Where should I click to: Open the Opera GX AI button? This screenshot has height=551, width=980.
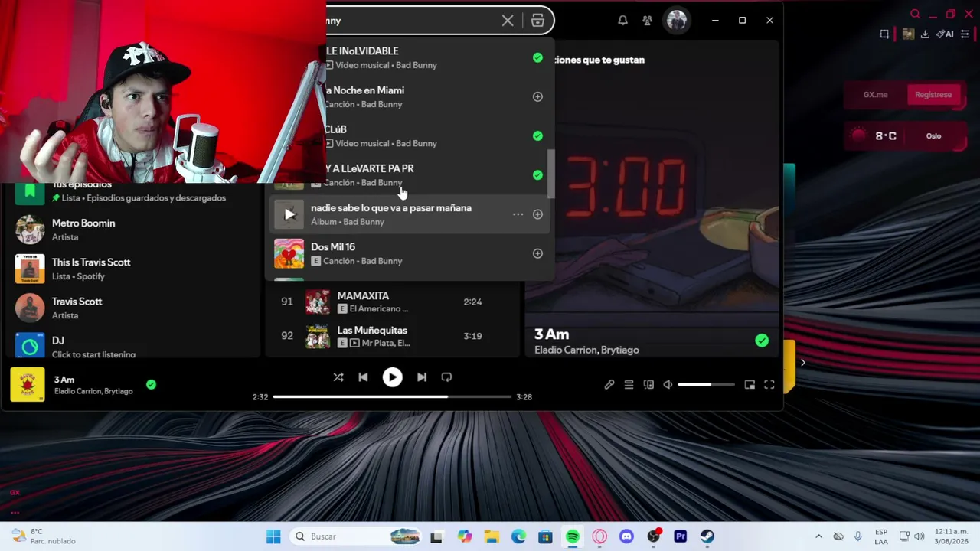coord(946,34)
